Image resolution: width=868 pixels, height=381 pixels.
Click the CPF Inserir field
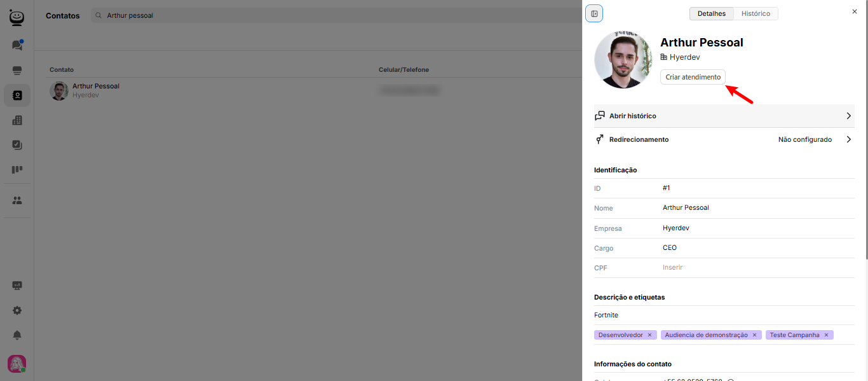pos(672,268)
